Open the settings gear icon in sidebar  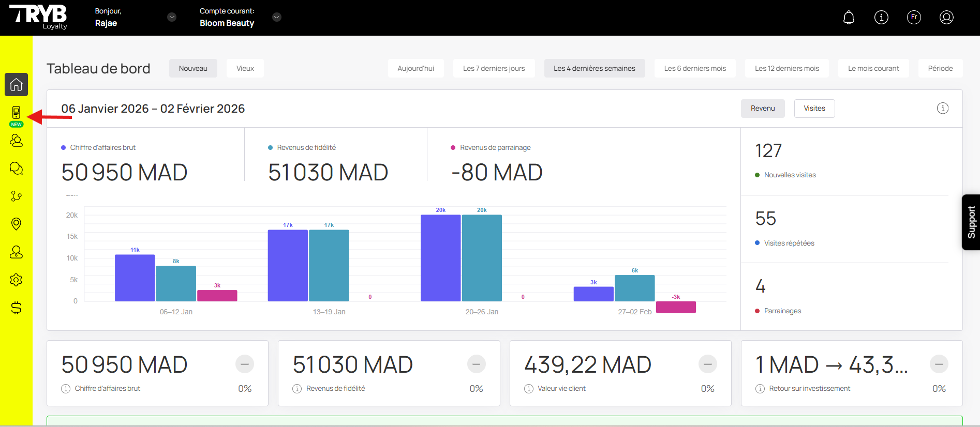(x=16, y=280)
